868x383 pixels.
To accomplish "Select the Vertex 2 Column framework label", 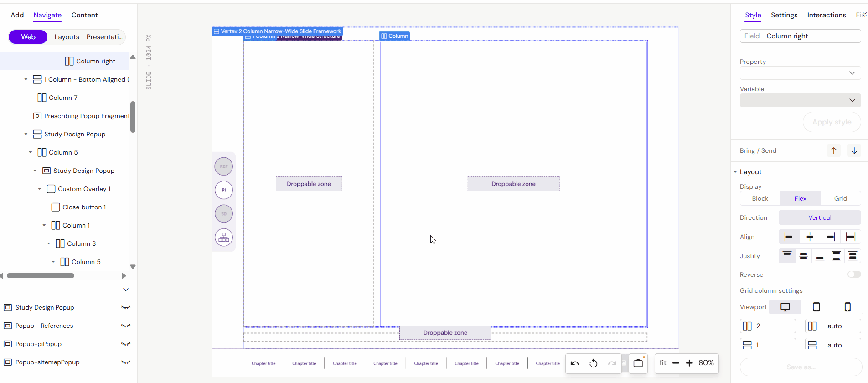I will [x=278, y=31].
